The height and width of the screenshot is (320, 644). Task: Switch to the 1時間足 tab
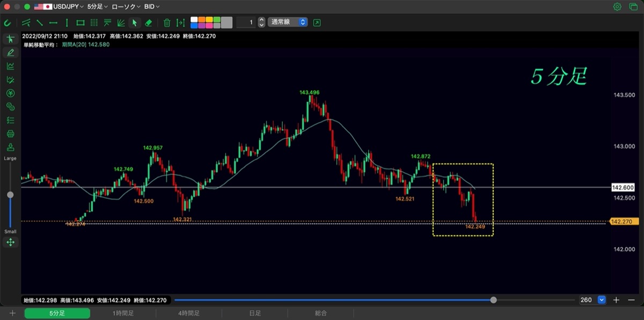click(x=123, y=313)
